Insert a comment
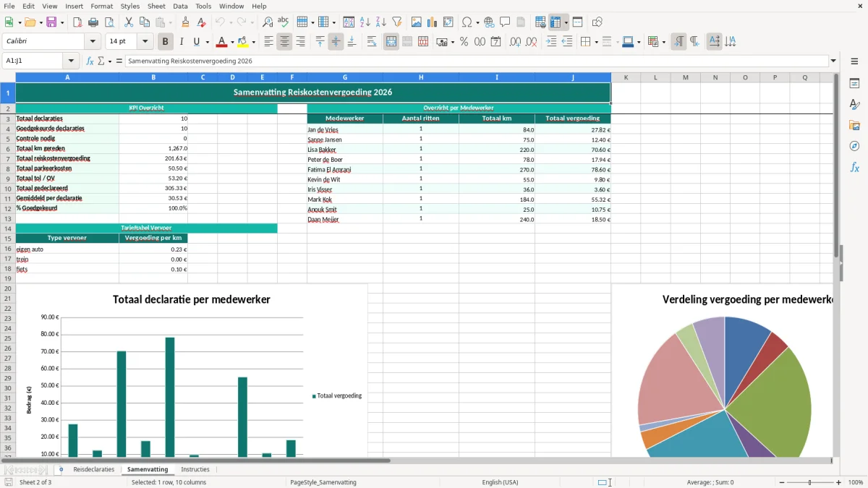Image resolution: width=868 pixels, height=488 pixels. coord(505,22)
